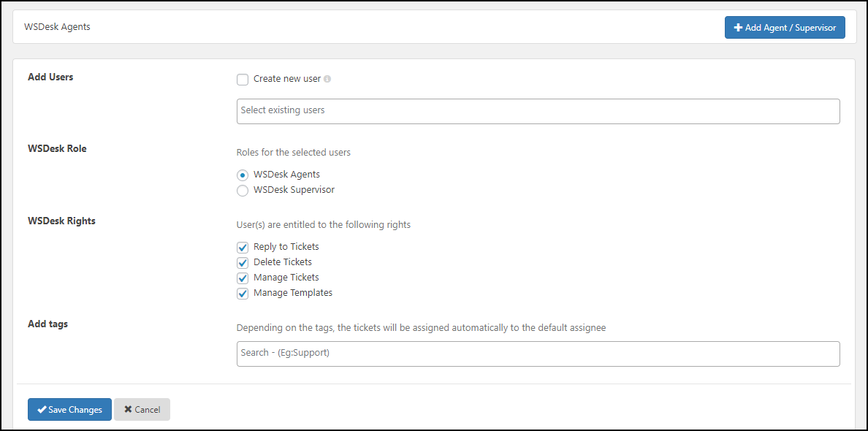Image resolution: width=868 pixels, height=431 pixels.
Task: Focus the tags Search field
Action: point(538,354)
